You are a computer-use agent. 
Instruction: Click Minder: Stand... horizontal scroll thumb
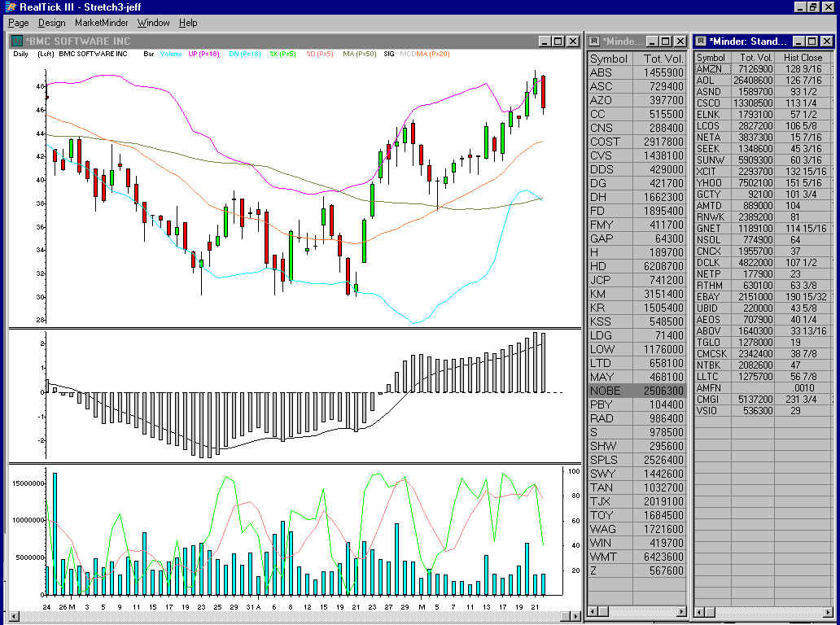tap(710, 611)
